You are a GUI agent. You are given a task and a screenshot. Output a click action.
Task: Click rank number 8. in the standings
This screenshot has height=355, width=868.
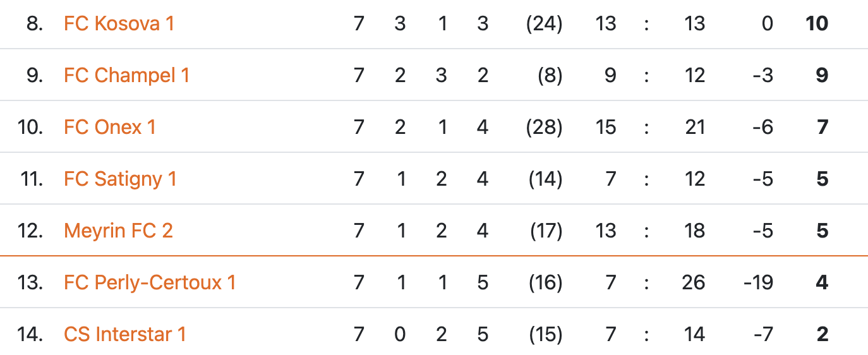pyautogui.click(x=35, y=23)
